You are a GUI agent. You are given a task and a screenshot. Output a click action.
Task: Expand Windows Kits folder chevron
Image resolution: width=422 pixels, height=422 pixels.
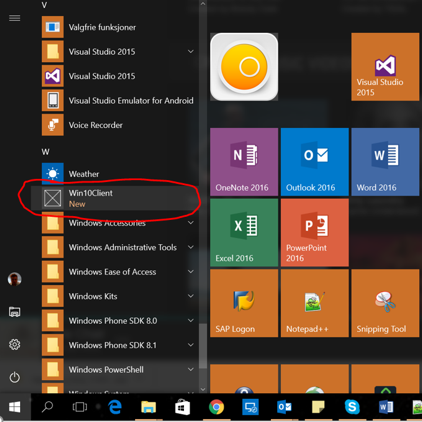191,296
